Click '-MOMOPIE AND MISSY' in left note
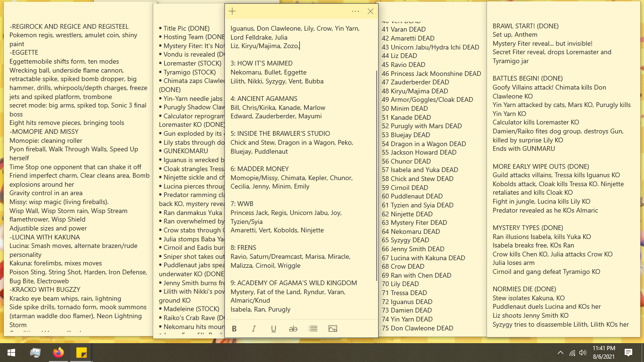Image resolution: width=644 pixels, height=362 pixels. tap(44, 132)
